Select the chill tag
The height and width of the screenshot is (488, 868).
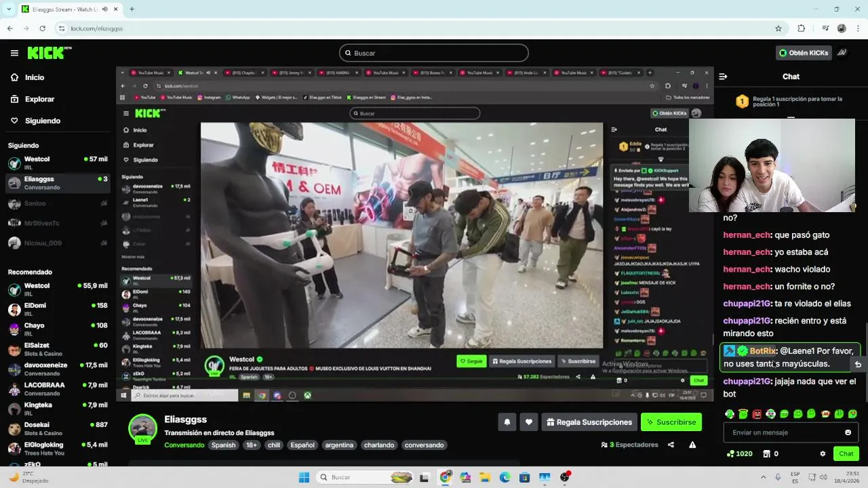tap(273, 445)
